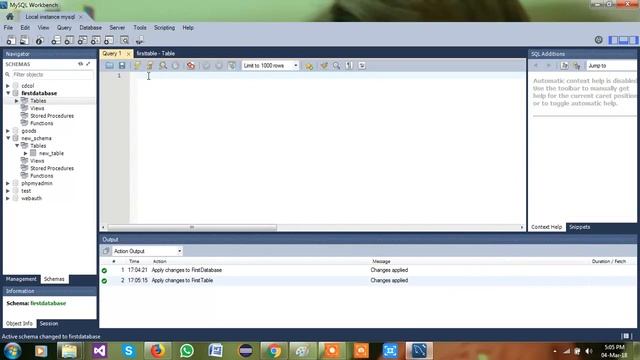
Task: Switch to the Snippets tab
Action: (580, 227)
